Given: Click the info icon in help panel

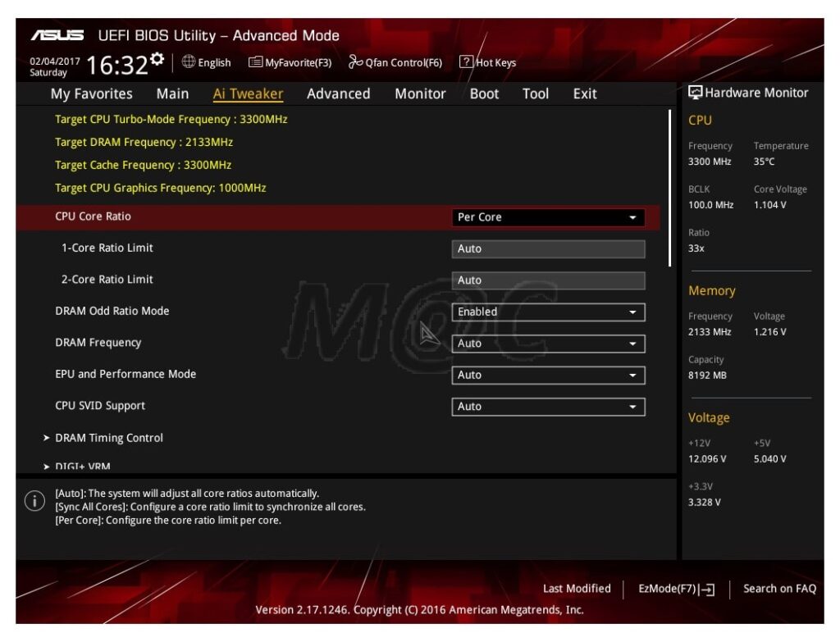Looking at the screenshot, I should [34, 501].
